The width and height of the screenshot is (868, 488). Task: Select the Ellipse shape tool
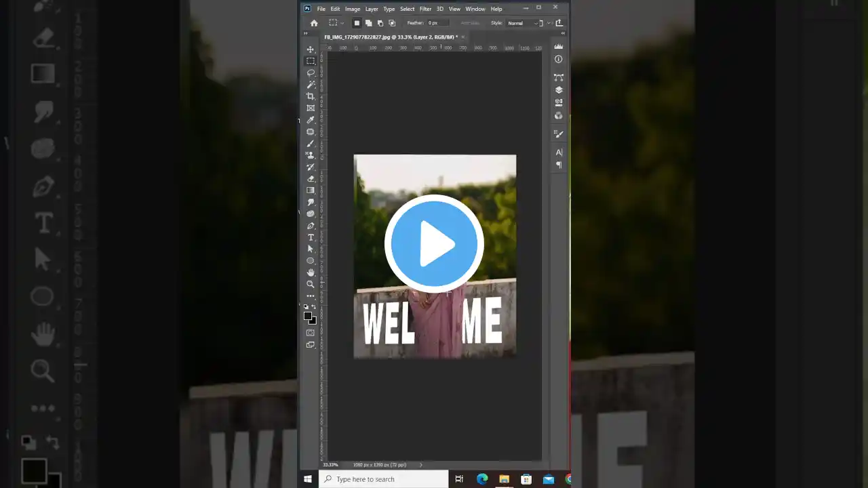(x=311, y=260)
